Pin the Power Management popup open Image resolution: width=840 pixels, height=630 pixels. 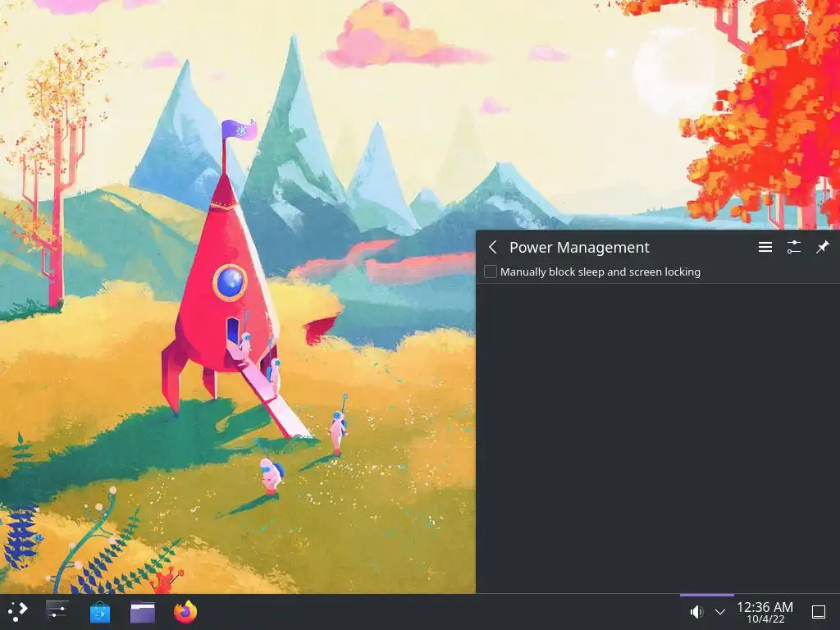pyautogui.click(x=822, y=247)
